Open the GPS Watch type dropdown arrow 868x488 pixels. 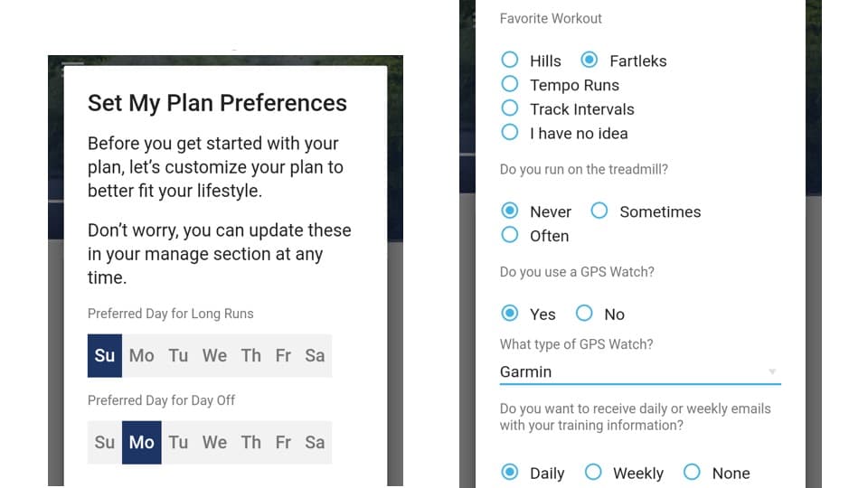772,371
